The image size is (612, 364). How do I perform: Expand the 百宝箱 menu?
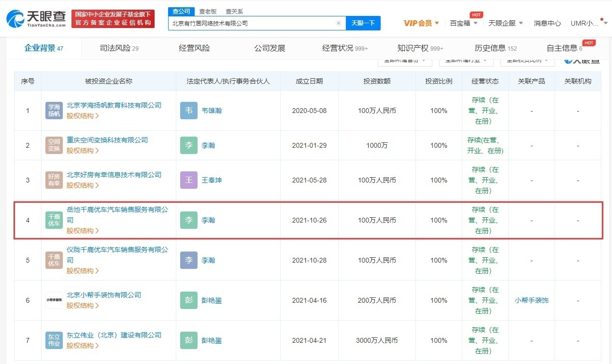click(464, 23)
